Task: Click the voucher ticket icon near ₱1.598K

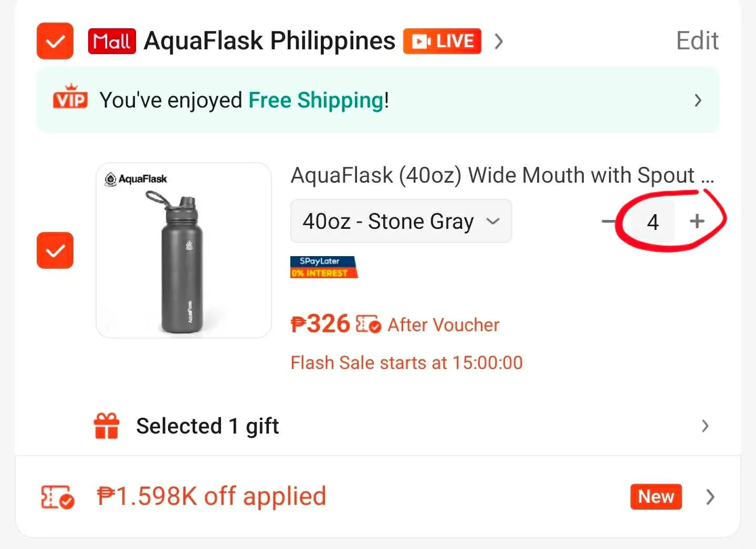Action: [x=58, y=497]
